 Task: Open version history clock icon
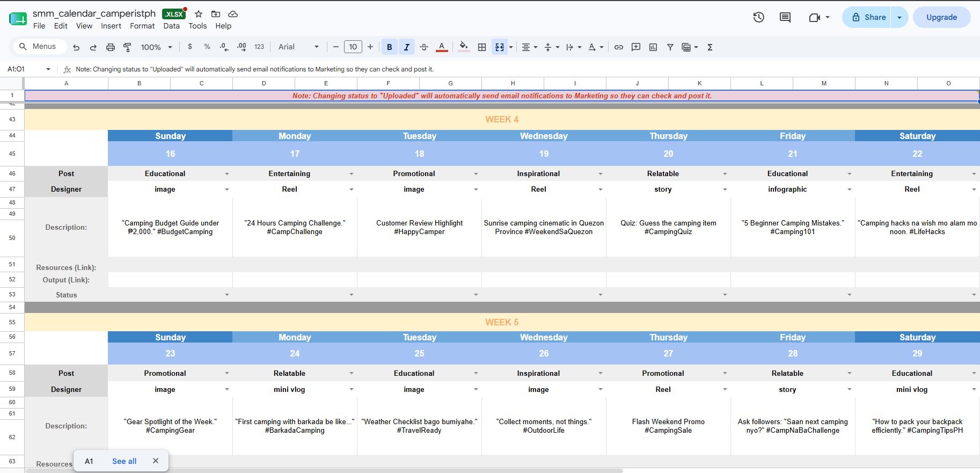(x=758, y=17)
